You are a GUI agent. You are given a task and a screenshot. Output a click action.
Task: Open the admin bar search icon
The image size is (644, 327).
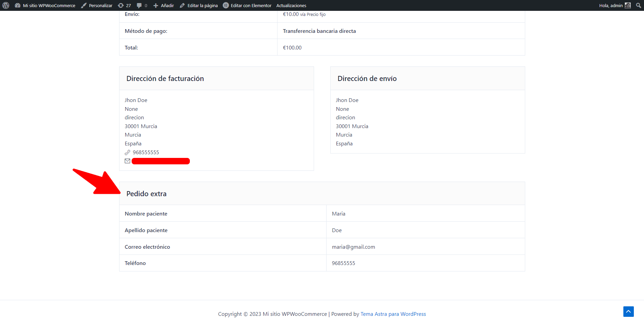(639, 5)
